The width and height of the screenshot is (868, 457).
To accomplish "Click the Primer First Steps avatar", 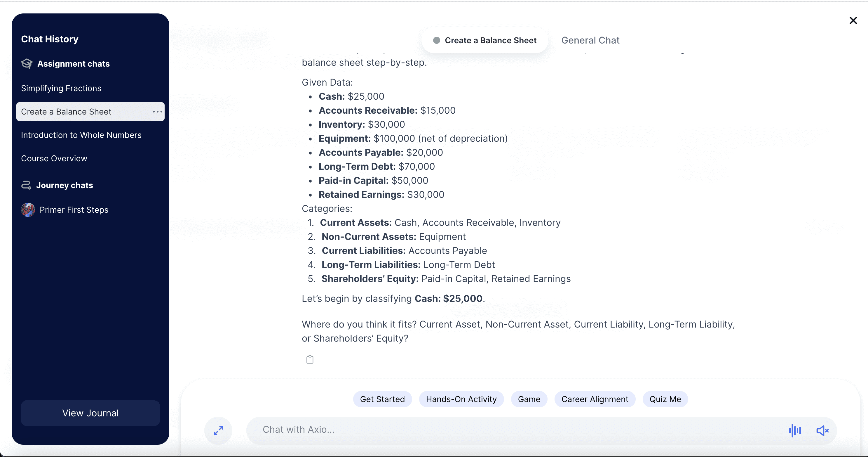I will tap(28, 210).
